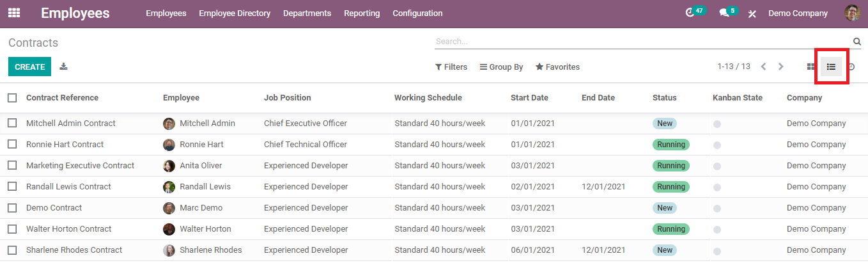The height and width of the screenshot is (263, 868).
Task: Expand the Filters dropdown
Action: click(x=451, y=67)
